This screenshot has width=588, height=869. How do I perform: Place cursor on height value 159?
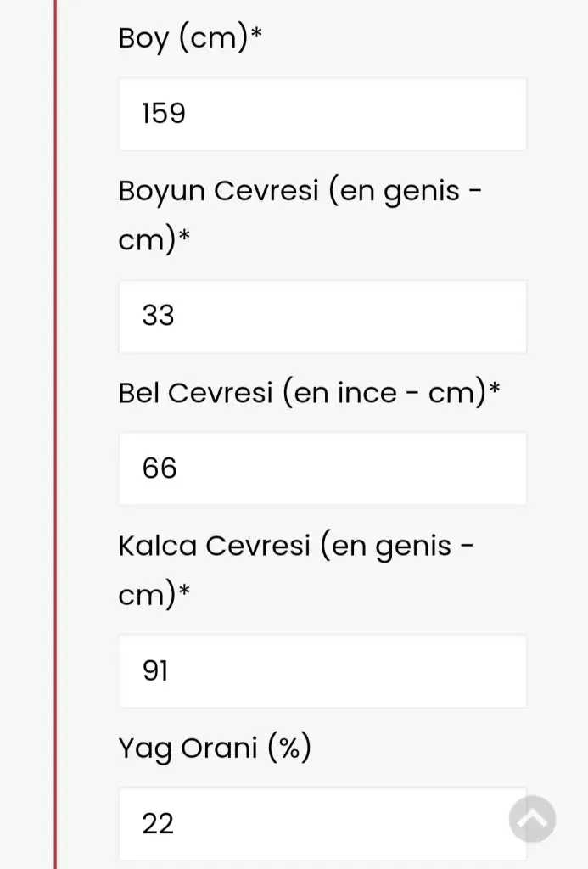click(164, 114)
